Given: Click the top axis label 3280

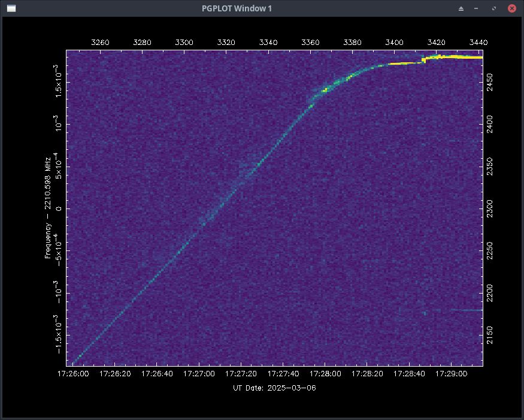Looking at the screenshot, I should pyautogui.click(x=142, y=43).
